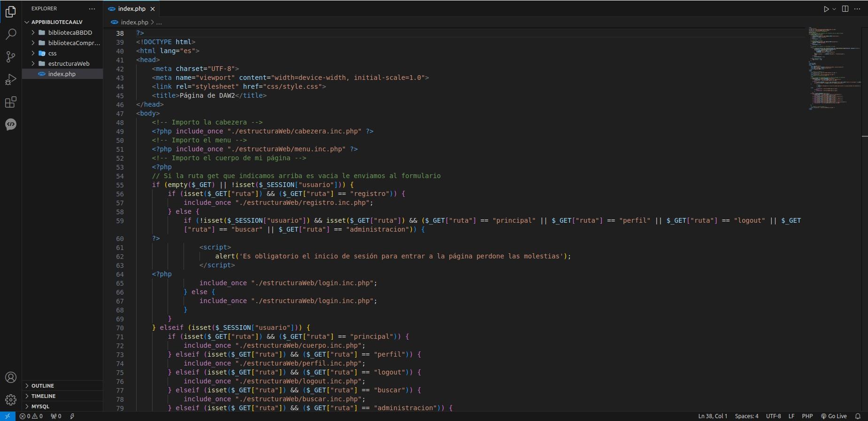Viewport: 868px width, 421px height.
Task: Open the Extensions view
Action: tap(10, 102)
